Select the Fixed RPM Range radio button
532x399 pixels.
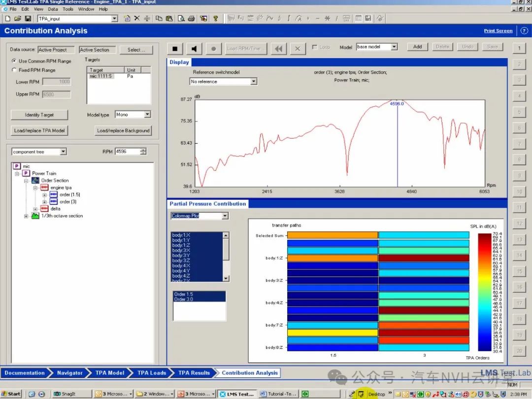pyautogui.click(x=14, y=70)
